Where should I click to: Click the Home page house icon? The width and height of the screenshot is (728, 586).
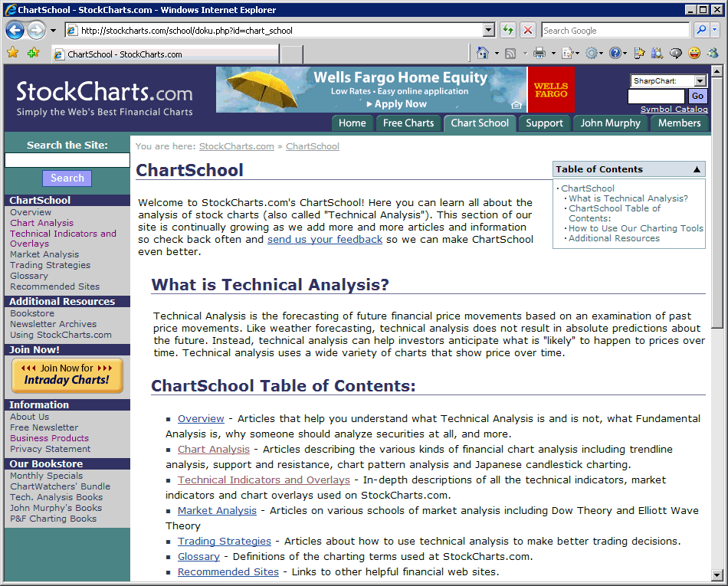coord(483,53)
